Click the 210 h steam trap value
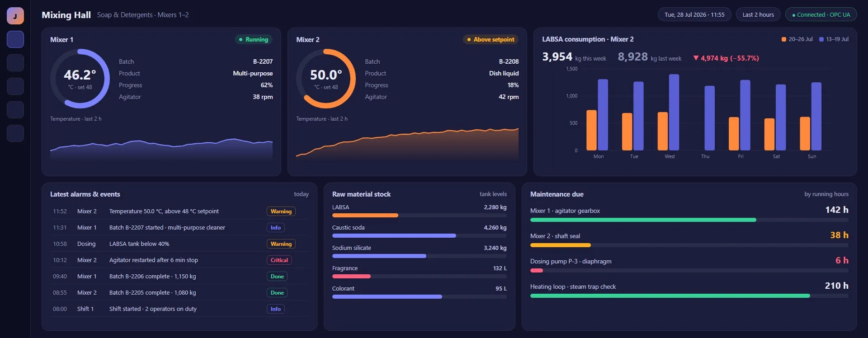This screenshot has width=868, height=338. coord(837,286)
